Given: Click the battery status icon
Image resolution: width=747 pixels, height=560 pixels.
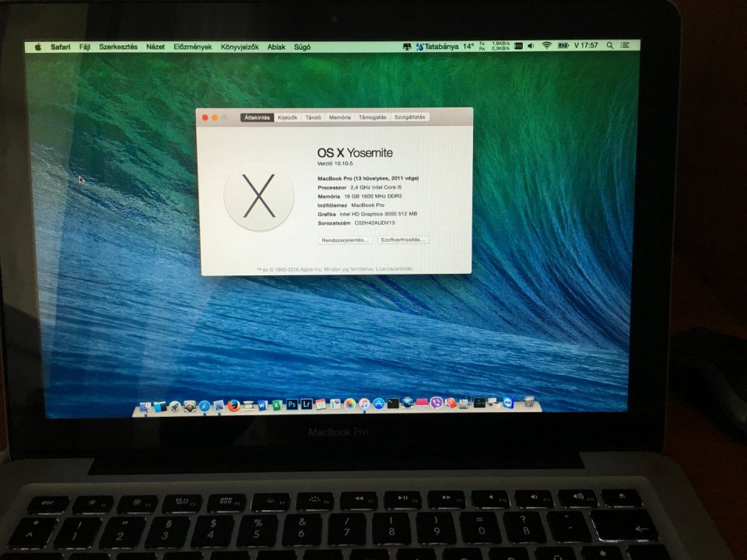Looking at the screenshot, I should point(563,45).
